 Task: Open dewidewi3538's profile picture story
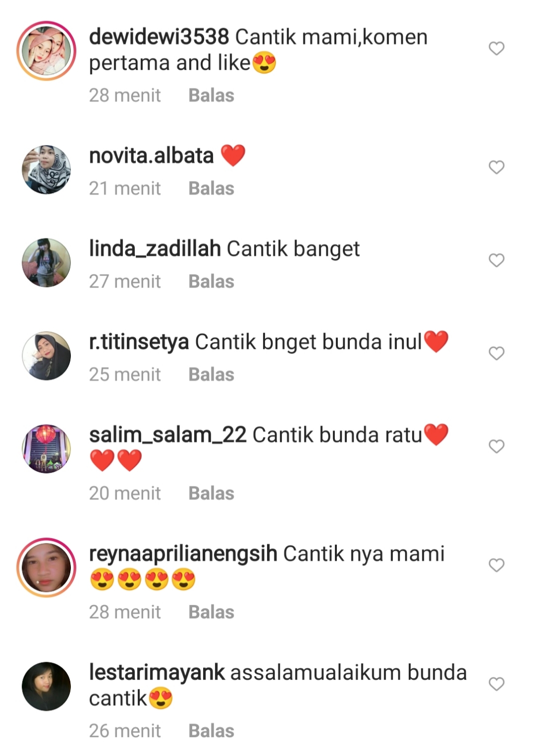(x=46, y=50)
